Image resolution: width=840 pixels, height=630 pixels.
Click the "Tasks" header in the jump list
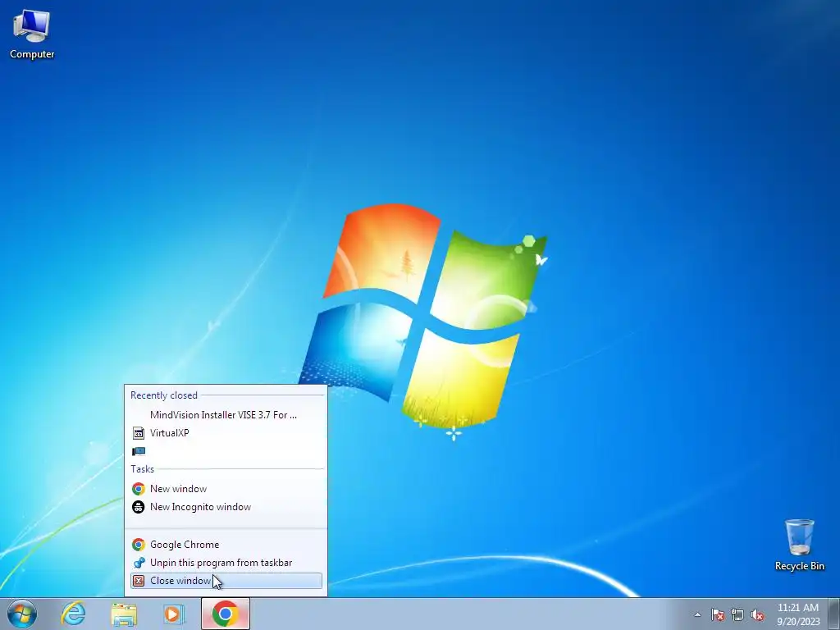tap(143, 469)
